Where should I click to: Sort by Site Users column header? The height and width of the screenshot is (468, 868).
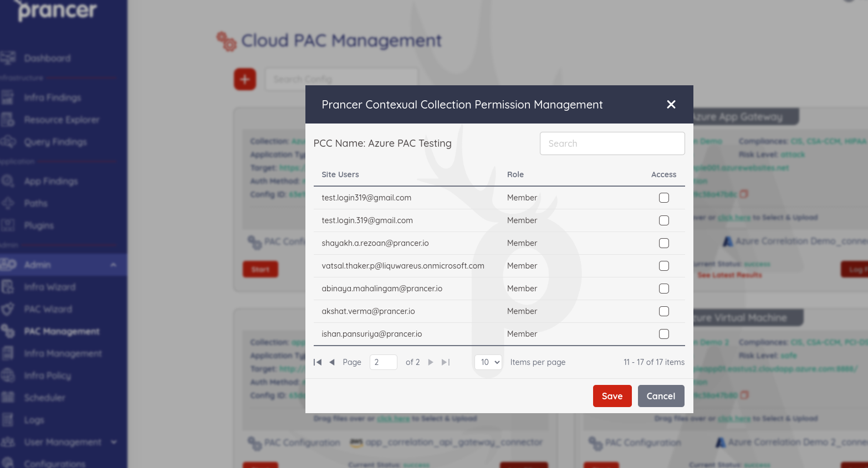[x=340, y=174]
